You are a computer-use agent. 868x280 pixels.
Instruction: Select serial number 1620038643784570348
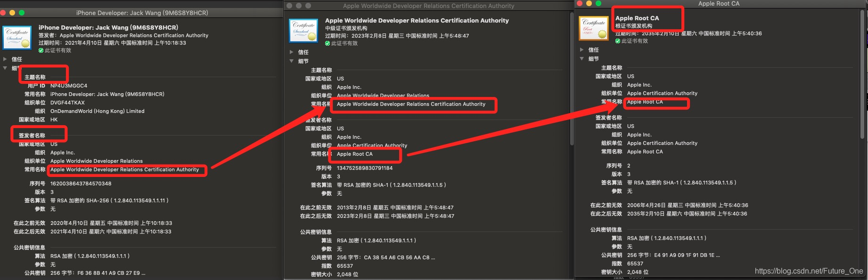tap(81, 184)
